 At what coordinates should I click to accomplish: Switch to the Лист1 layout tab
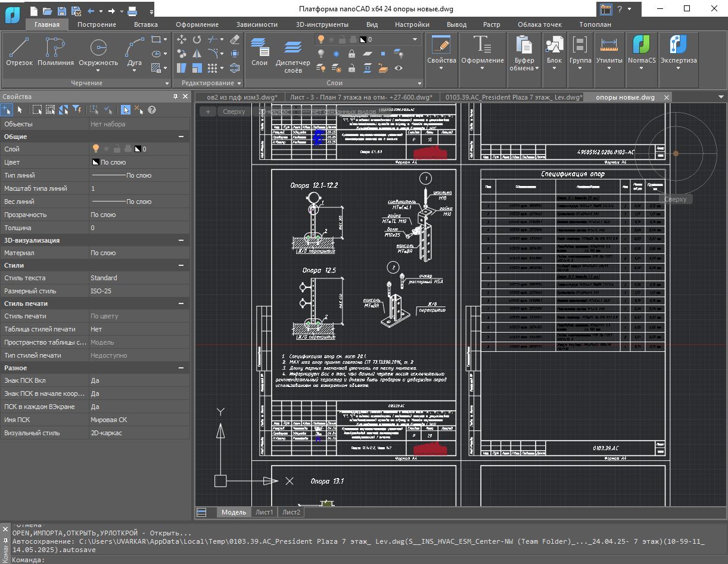264,512
